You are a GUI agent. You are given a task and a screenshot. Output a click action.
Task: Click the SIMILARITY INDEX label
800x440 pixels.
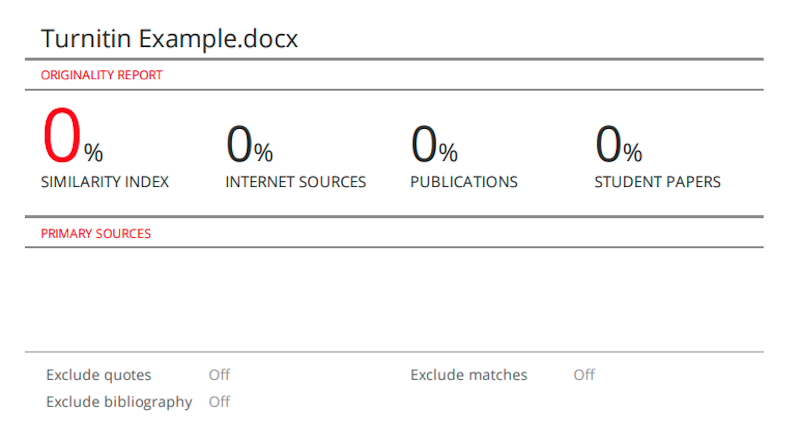[x=105, y=182]
